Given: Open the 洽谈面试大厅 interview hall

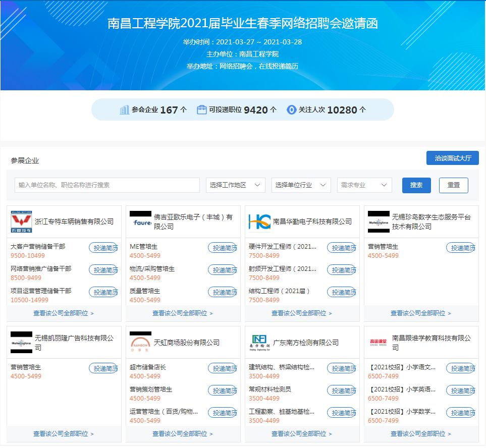Looking at the screenshot, I should (x=453, y=158).
